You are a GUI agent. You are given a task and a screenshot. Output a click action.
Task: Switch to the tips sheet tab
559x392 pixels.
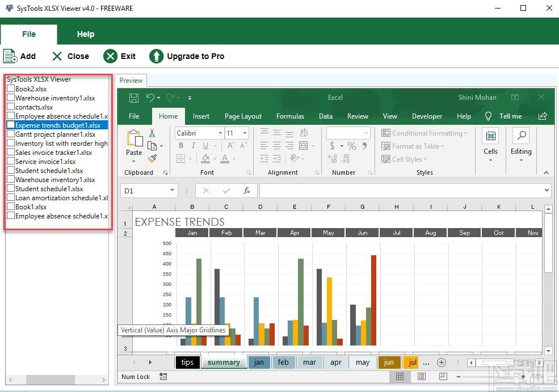pos(187,363)
